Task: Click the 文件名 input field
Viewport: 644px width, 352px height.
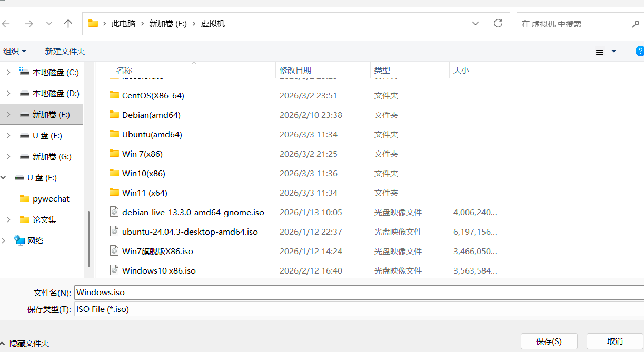Action: [x=359, y=292]
